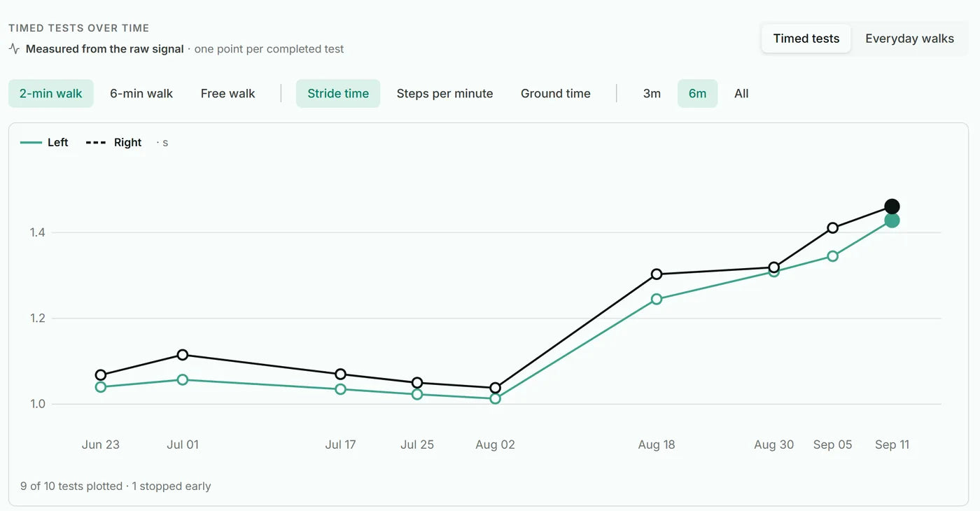980x511 pixels.
Task: Select the 6-min walk filter
Action: pyautogui.click(x=141, y=93)
